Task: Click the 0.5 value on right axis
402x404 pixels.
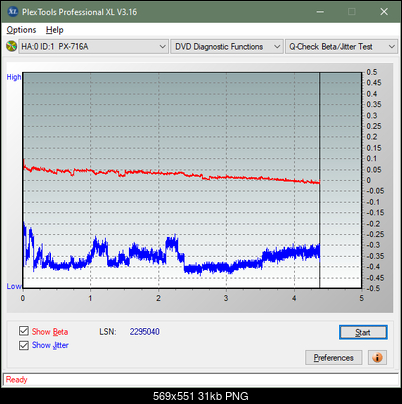Action: coord(372,72)
